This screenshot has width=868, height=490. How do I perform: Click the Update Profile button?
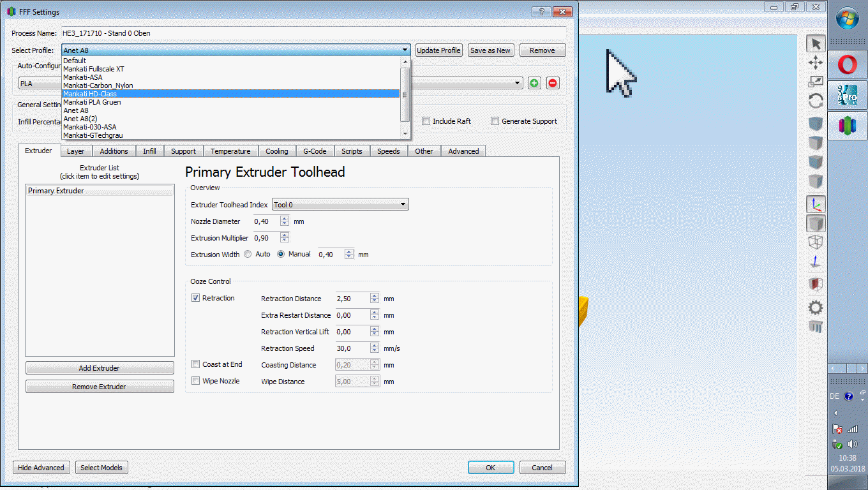[438, 50]
